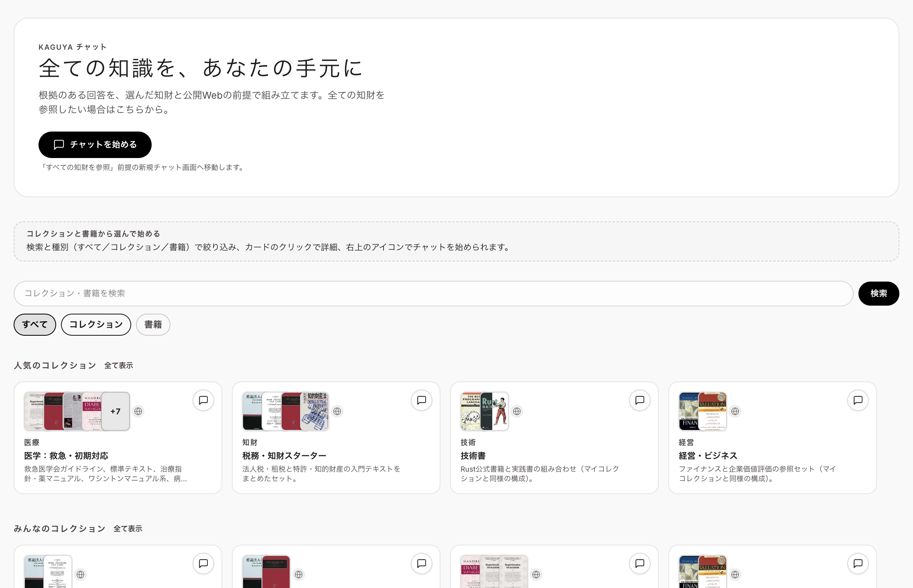Click the +7 more-books badge on the 医学 card
This screenshot has width=913, height=588.
(116, 412)
